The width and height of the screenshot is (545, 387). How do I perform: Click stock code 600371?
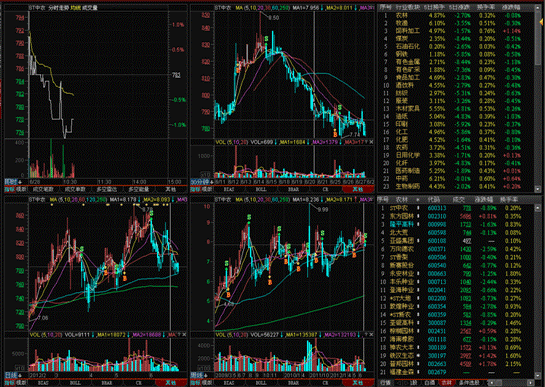tap(437, 249)
